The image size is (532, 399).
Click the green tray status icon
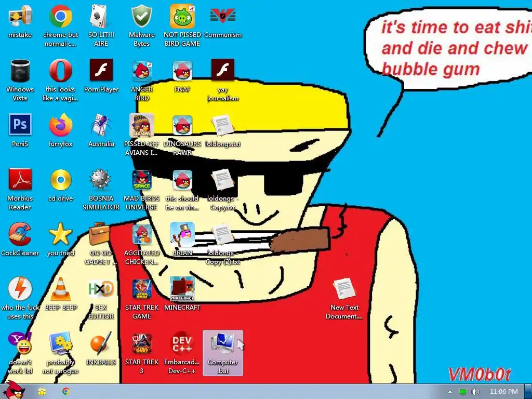463,392
